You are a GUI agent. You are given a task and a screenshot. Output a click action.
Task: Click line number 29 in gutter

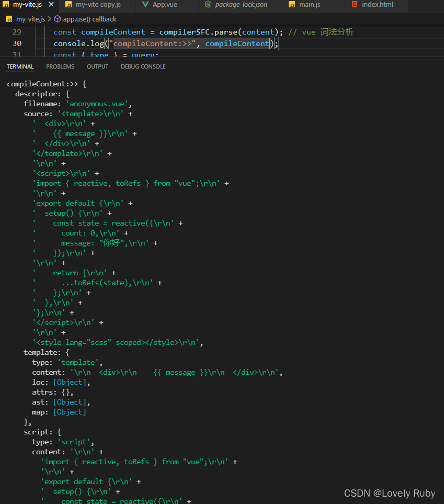click(x=17, y=32)
